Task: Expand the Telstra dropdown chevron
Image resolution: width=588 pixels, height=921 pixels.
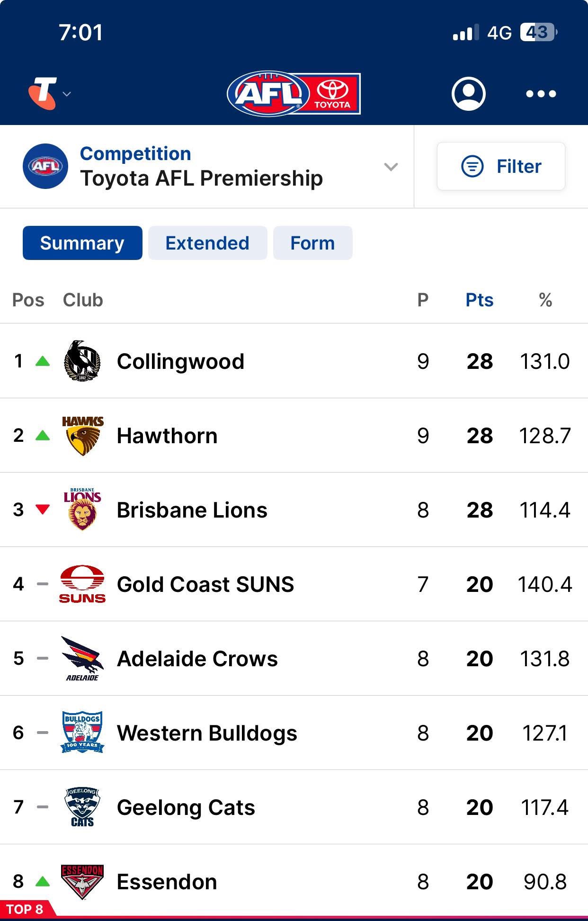Action: pos(67,94)
